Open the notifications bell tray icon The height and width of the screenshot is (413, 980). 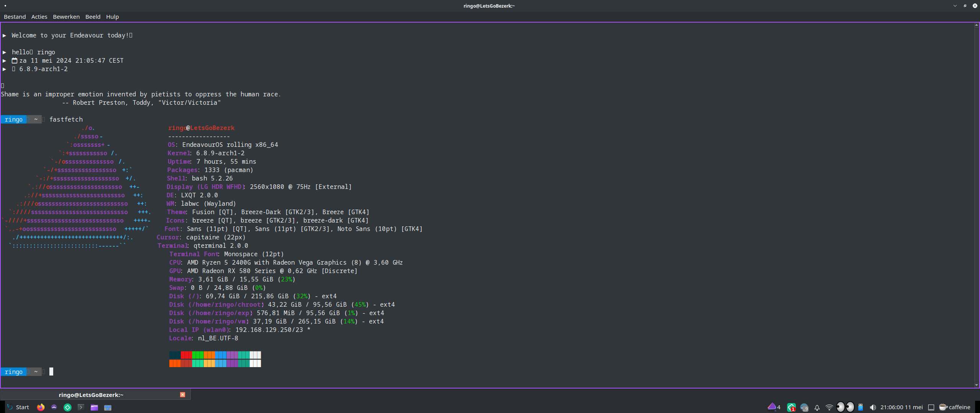pos(817,408)
